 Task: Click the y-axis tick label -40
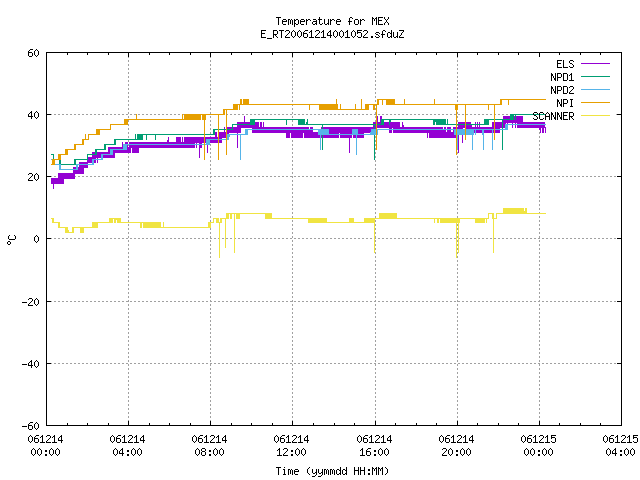[31, 364]
